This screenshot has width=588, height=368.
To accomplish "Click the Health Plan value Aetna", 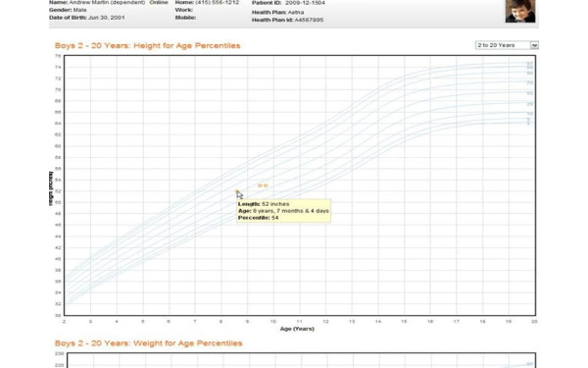I will (x=296, y=13).
